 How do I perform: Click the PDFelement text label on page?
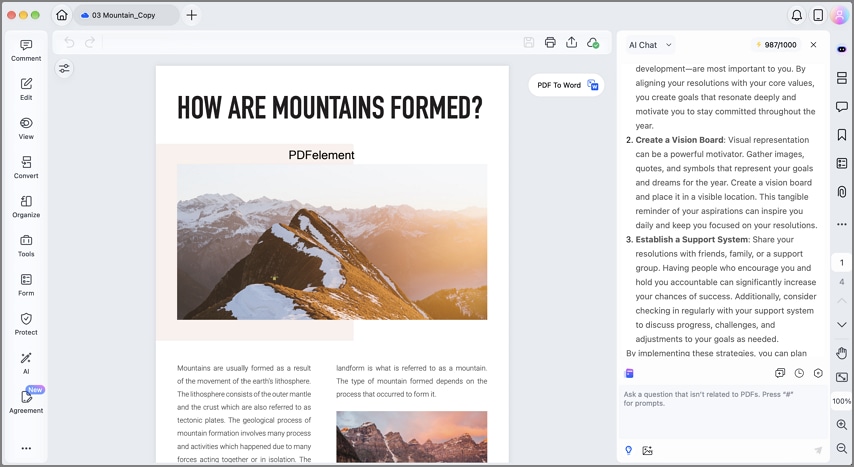click(x=321, y=155)
